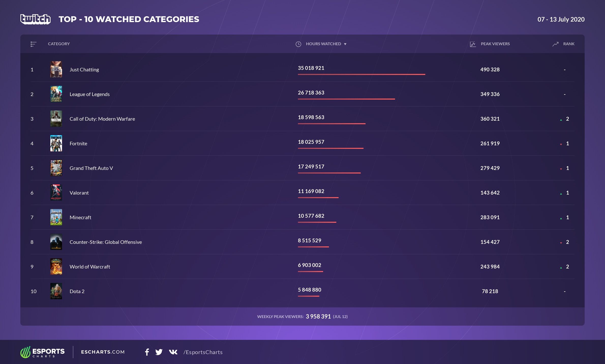Click the sort list icon beside CATEGORY
Screen dimensions: 605x364
point(33,44)
